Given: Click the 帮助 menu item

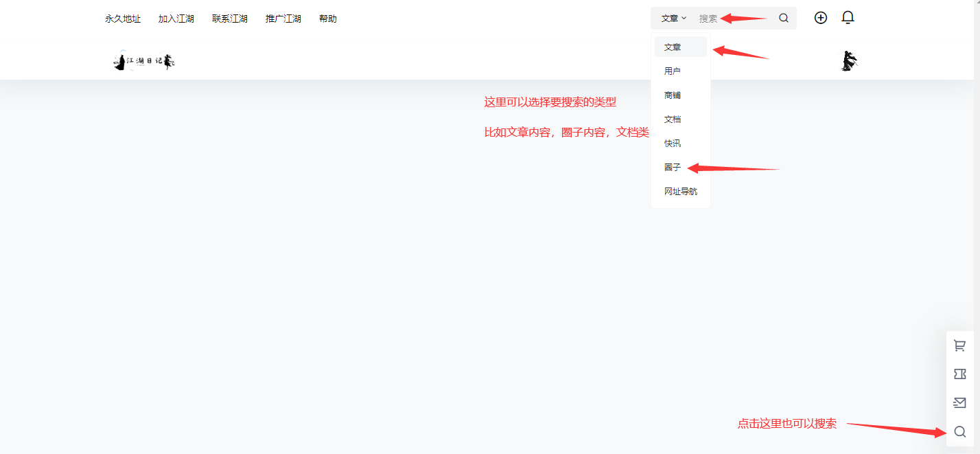Looking at the screenshot, I should point(327,19).
